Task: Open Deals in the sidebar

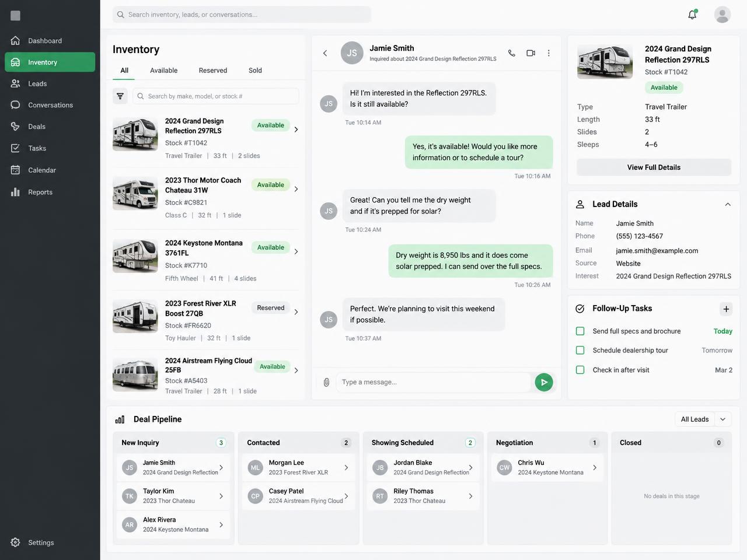Action: click(50, 127)
